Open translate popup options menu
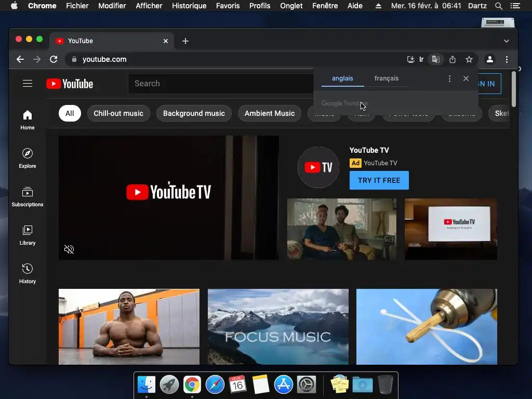 (449, 79)
